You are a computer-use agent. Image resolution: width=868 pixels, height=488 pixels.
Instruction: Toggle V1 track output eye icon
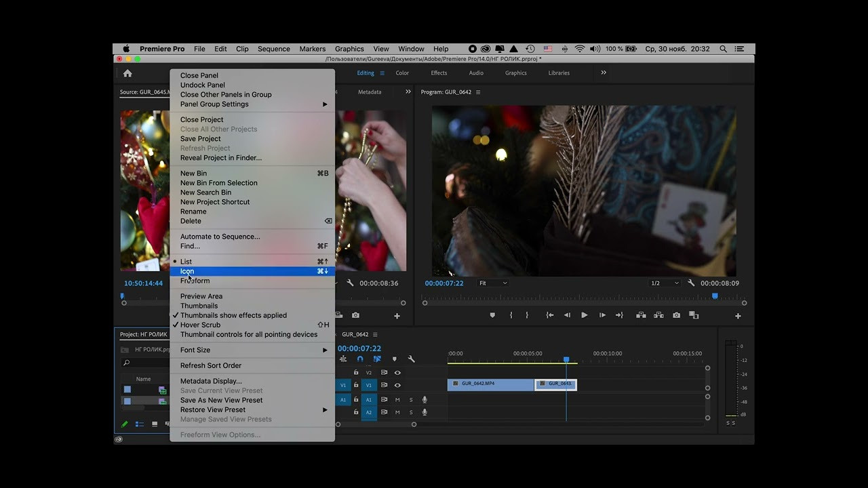[397, 385]
